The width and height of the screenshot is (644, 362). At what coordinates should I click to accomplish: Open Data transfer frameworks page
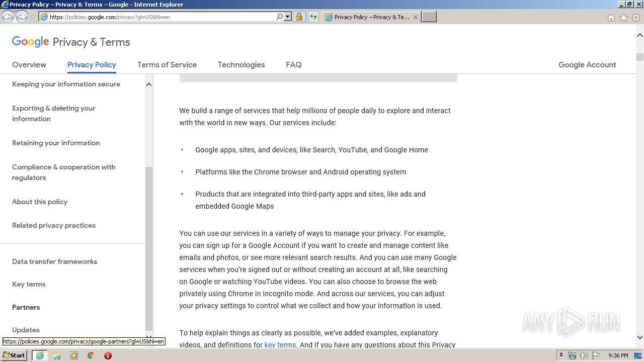[x=54, y=261]
